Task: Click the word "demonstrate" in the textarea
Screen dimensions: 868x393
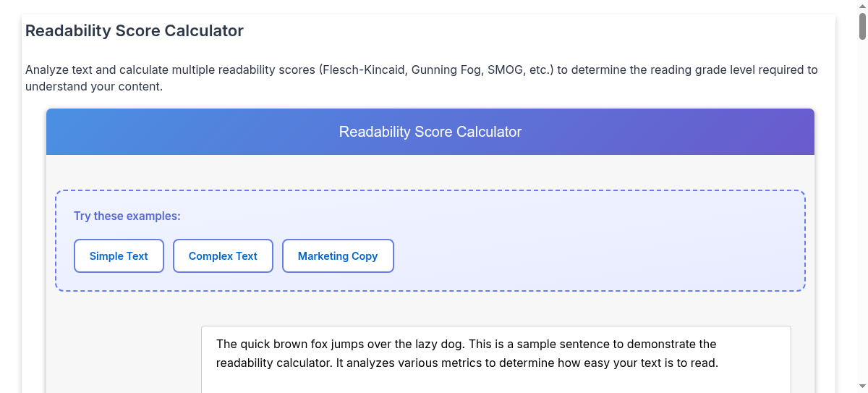Action: (x=660, y=344)
